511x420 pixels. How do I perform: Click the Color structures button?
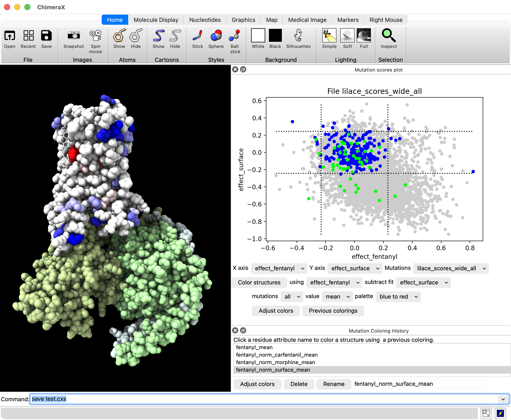click(x=259, y=282)
